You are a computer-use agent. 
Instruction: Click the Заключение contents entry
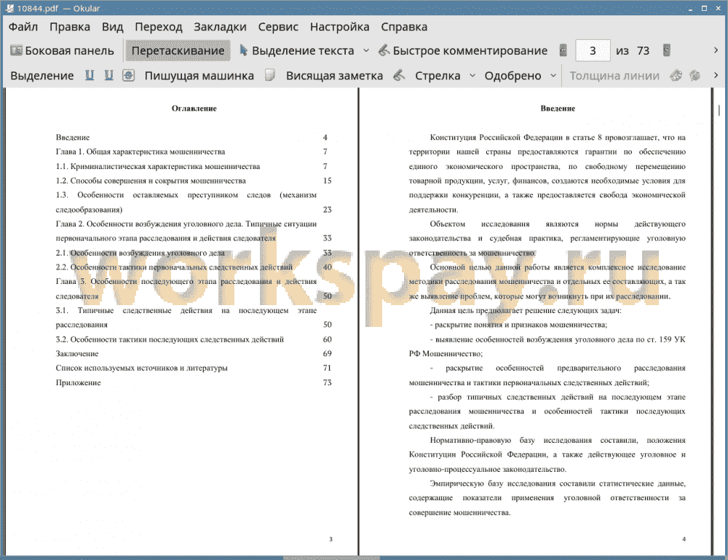click(77, 354)
